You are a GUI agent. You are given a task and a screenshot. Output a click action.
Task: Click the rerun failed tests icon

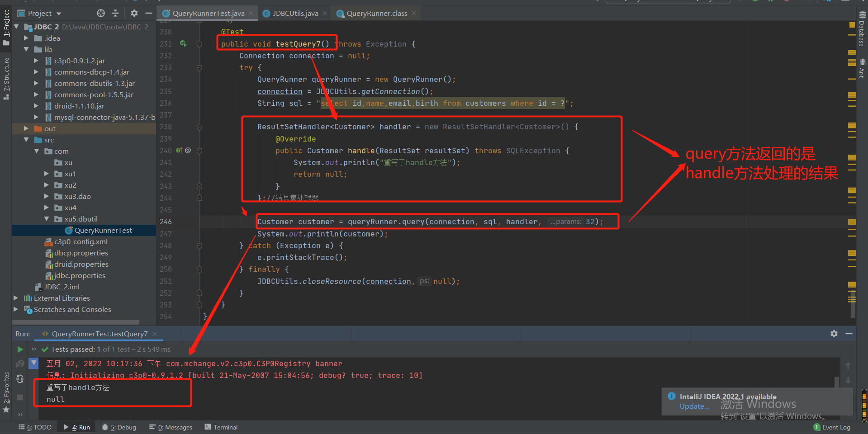coord(20,364)
